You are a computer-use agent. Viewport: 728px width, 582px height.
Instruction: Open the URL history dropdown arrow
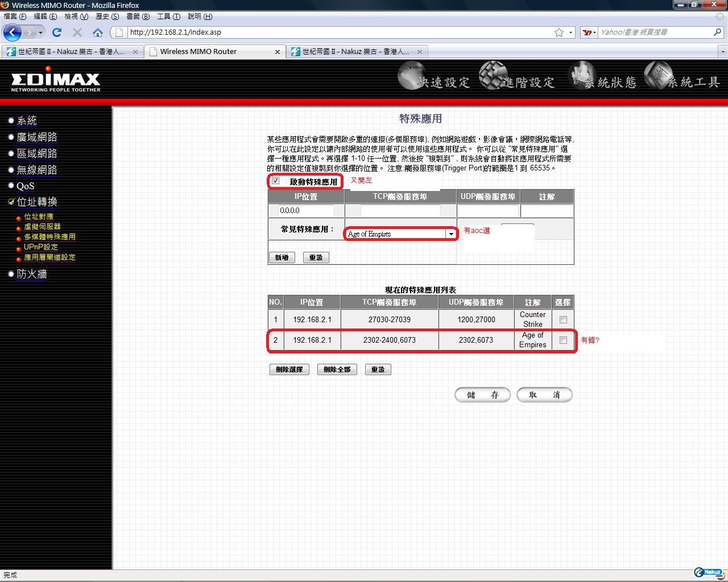click(570, 32)
